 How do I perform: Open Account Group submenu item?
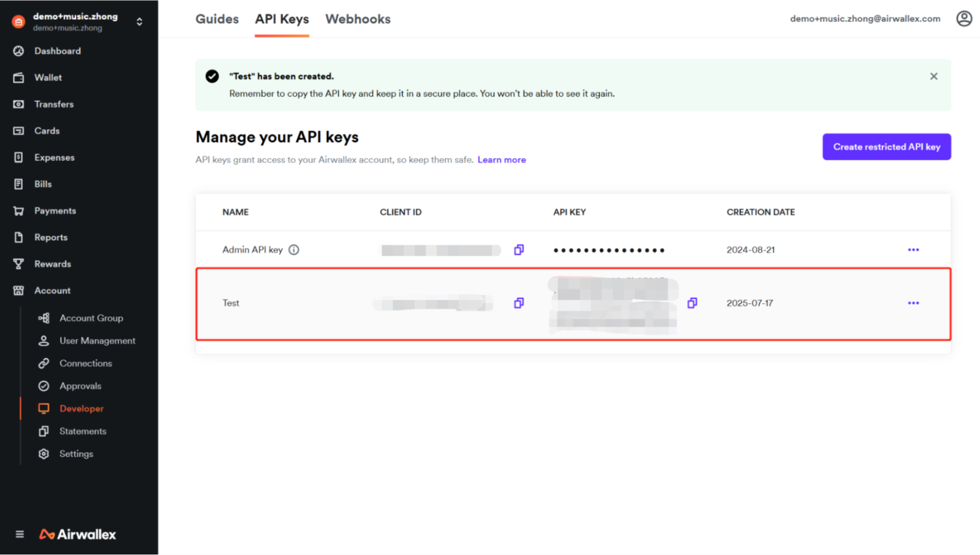91,318
